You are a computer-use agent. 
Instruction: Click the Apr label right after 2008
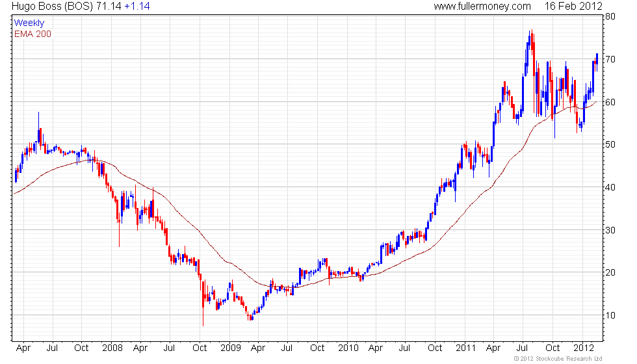point(140,348)
